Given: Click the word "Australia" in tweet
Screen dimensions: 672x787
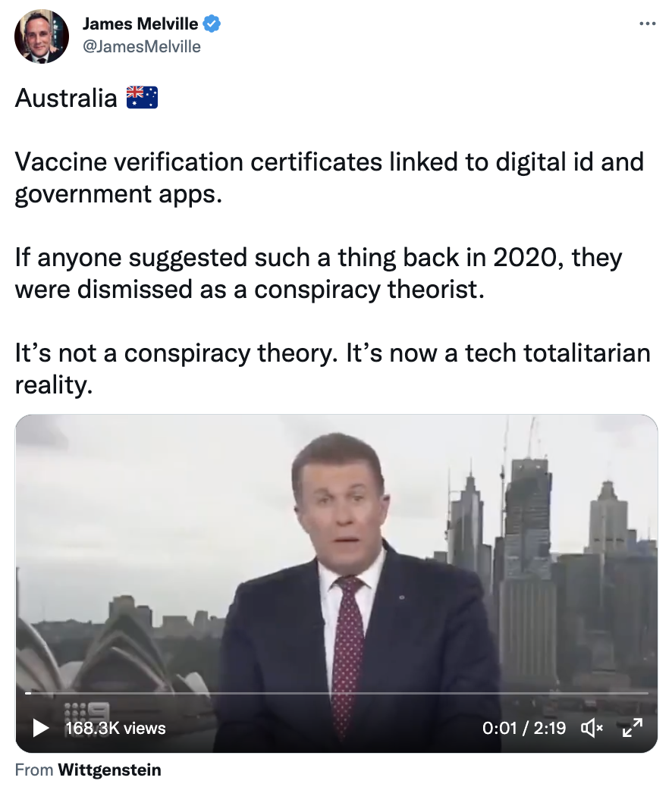Looking at the screenshot, I should pos(66,98).
